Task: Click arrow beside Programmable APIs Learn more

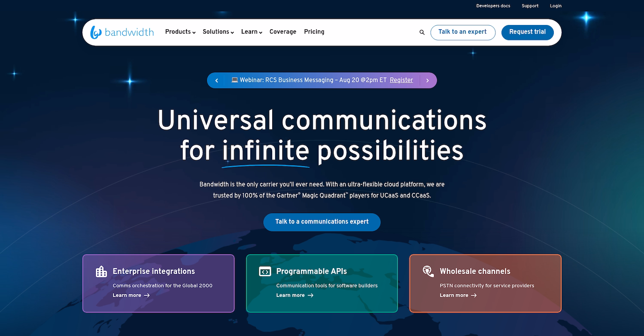Action: (x=310, y=296)
